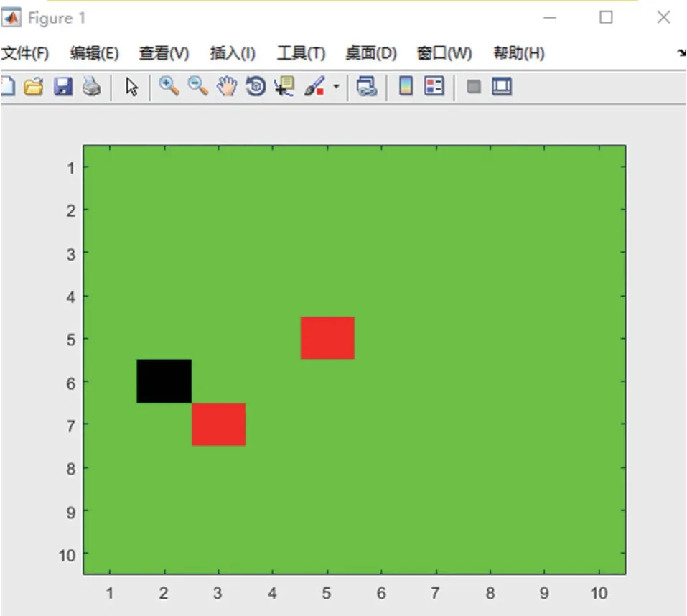Click the red cell at column 3, row 7
This screenshot has height=616, width=687.
click(x=219, y=424)
